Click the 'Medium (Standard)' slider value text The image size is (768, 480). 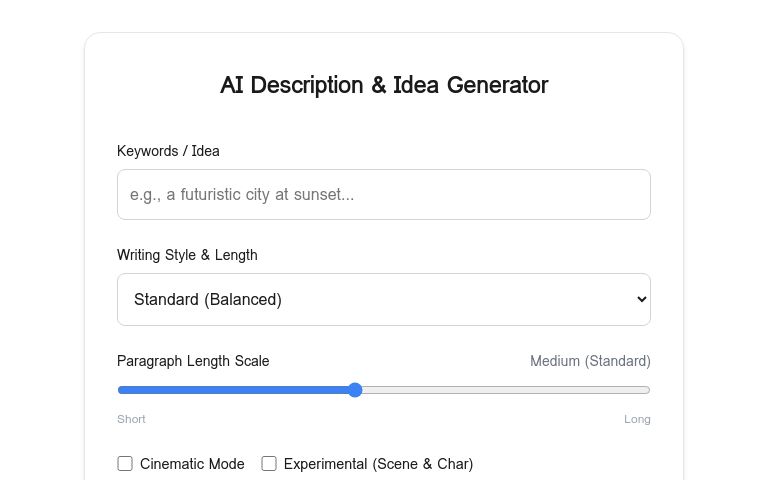(x=590, y=361)
